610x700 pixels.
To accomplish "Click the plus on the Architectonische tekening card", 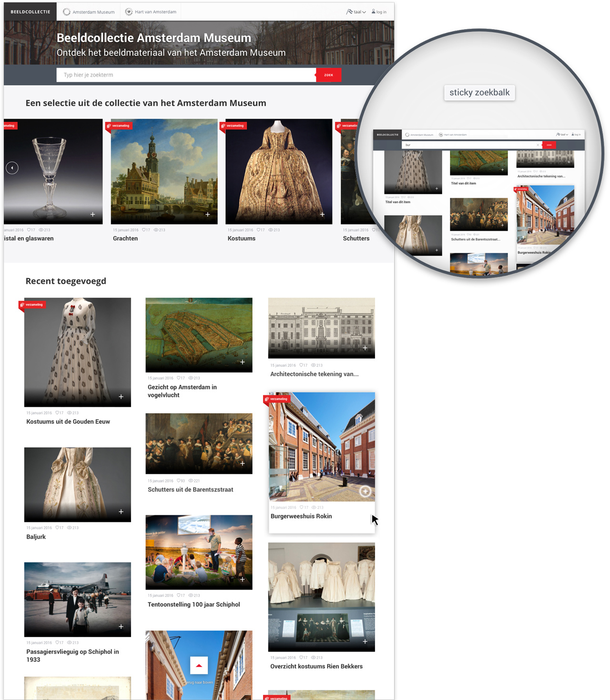I will 365,348.
